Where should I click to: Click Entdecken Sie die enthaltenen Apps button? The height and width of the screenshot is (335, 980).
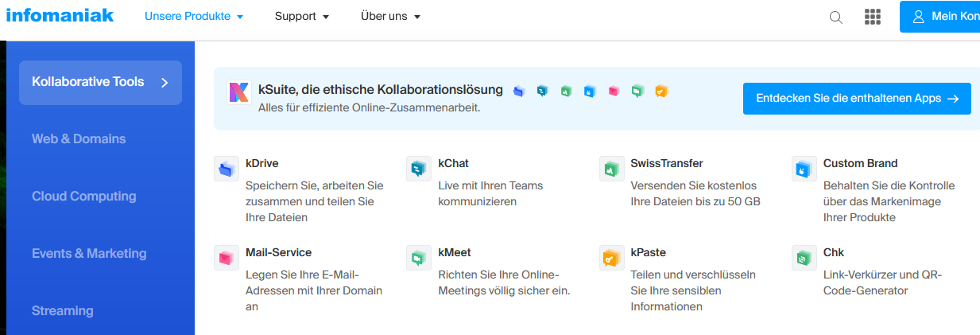pos(857,99)
